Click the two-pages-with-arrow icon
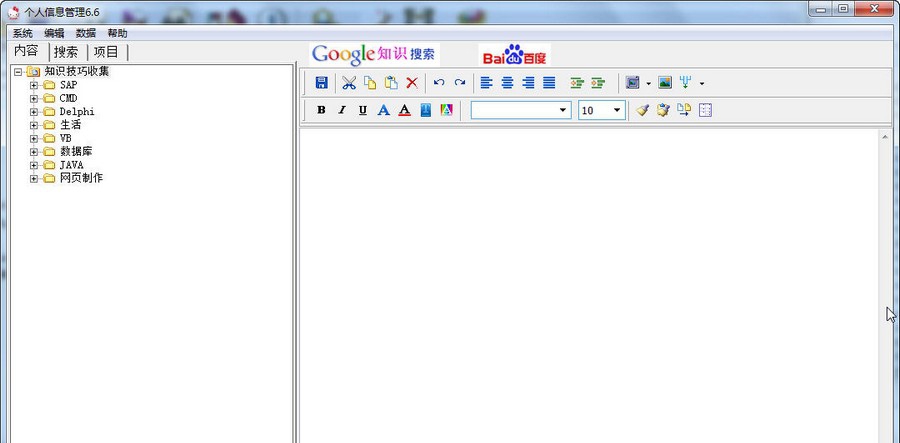The width and height of the screenshot is (900, 443). point(684,110)
